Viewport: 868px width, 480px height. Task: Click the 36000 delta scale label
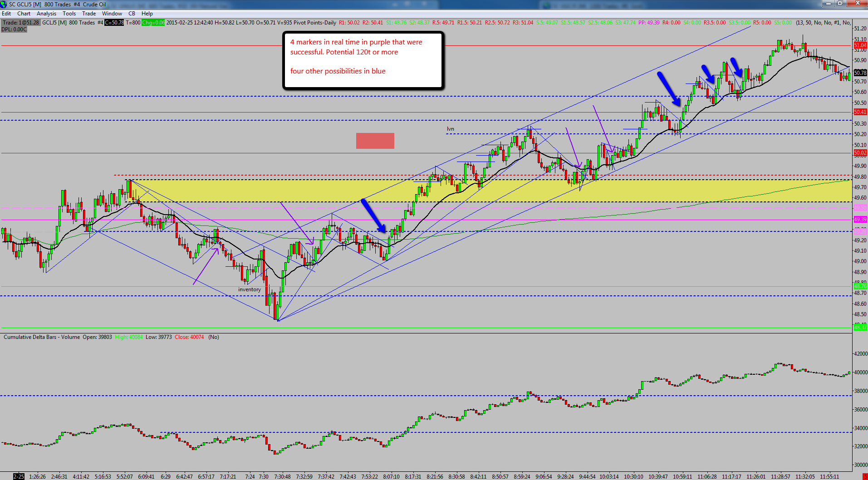coord(861,410)
